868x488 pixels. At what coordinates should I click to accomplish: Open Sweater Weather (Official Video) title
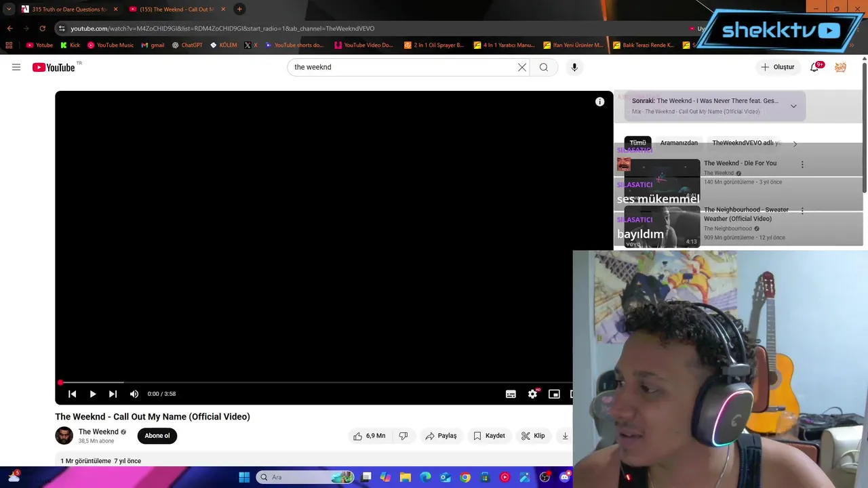(x=746, y=214)
